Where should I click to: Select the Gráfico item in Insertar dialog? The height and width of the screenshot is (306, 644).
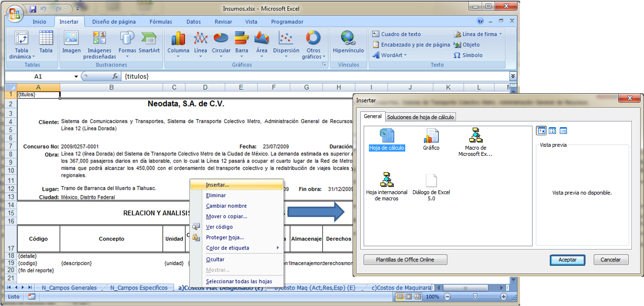click(x=431, y=140)
